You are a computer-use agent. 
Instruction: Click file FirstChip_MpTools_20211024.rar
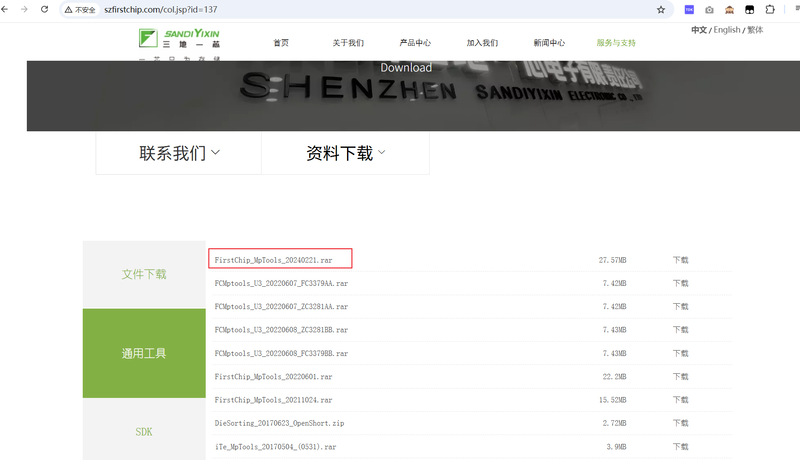[x=273, y=400]
